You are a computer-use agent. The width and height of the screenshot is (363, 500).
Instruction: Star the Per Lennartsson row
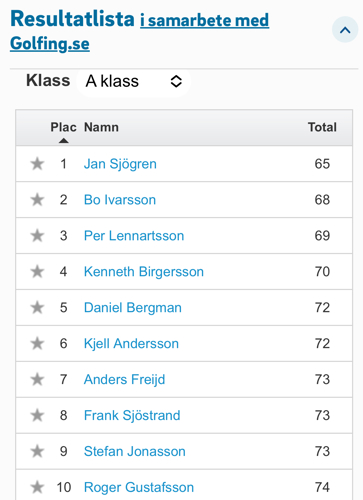(x=37, y=236)
